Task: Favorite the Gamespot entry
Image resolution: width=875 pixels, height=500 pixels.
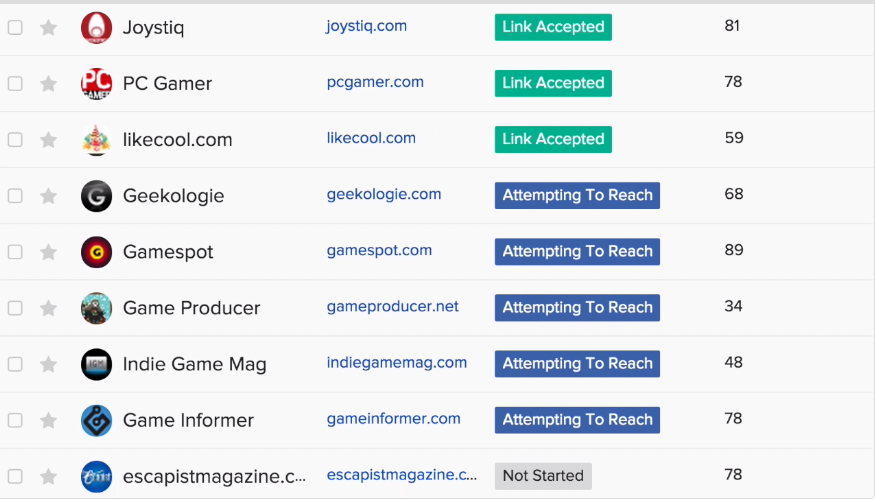Action: (49, 251)
